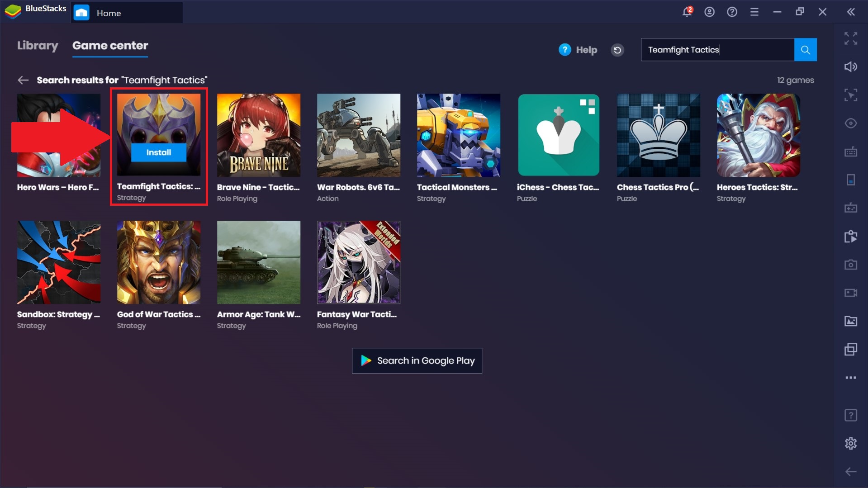The height and width of the screenshot is (488, 868).
Task: Open the War Robots game thumbnail
Action: coord(359,135)
